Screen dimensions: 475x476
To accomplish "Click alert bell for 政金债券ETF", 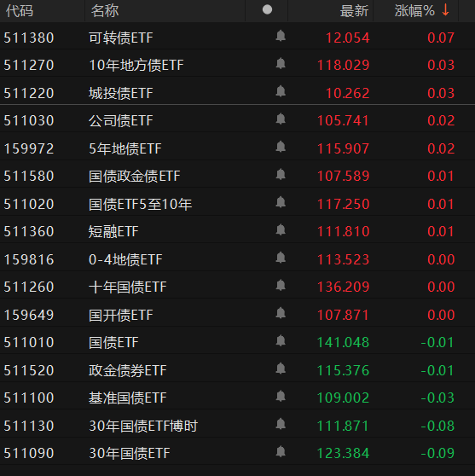I will coord(281,369).
